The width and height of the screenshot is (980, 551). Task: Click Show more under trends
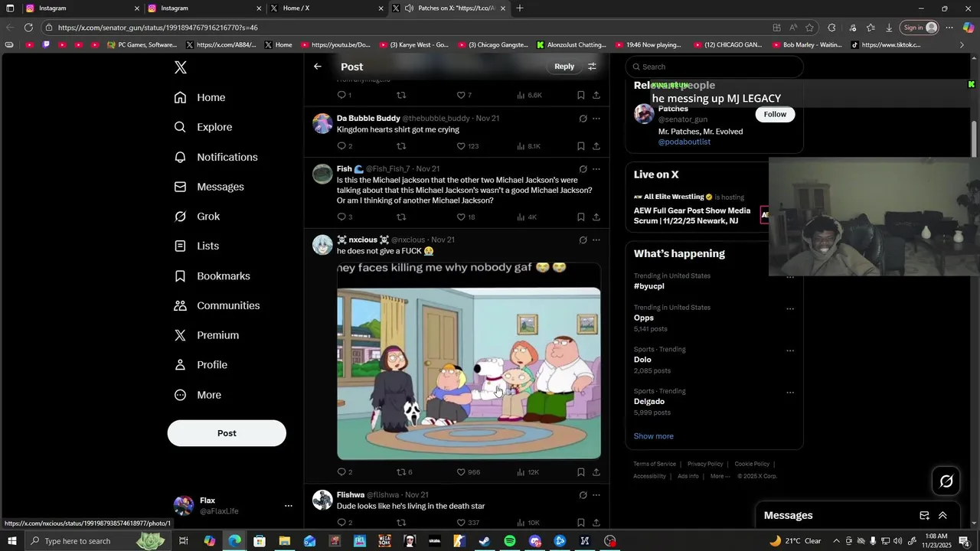point(654,436)
